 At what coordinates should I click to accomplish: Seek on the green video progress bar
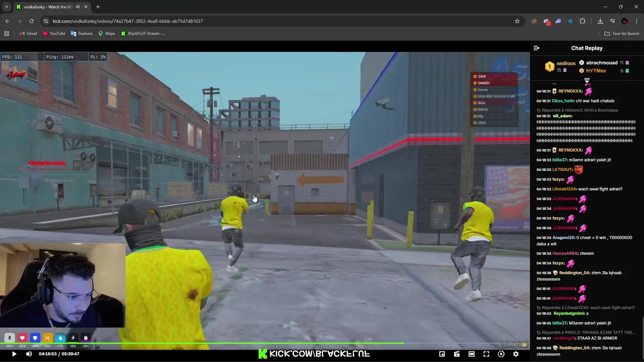pyautogui.click(x=265, y=344)
